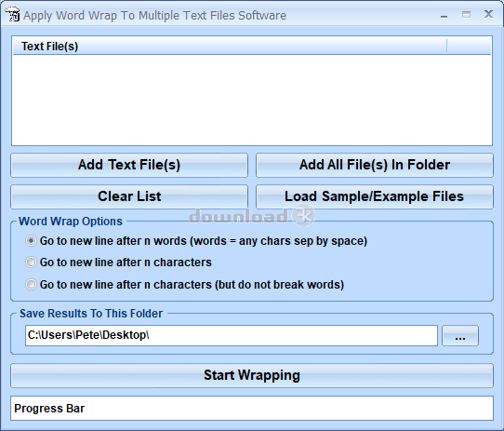Close the Apply Word Wrap window
This screenshot has height=431, width=504.
pyautogui.click(x=488, y=14)
